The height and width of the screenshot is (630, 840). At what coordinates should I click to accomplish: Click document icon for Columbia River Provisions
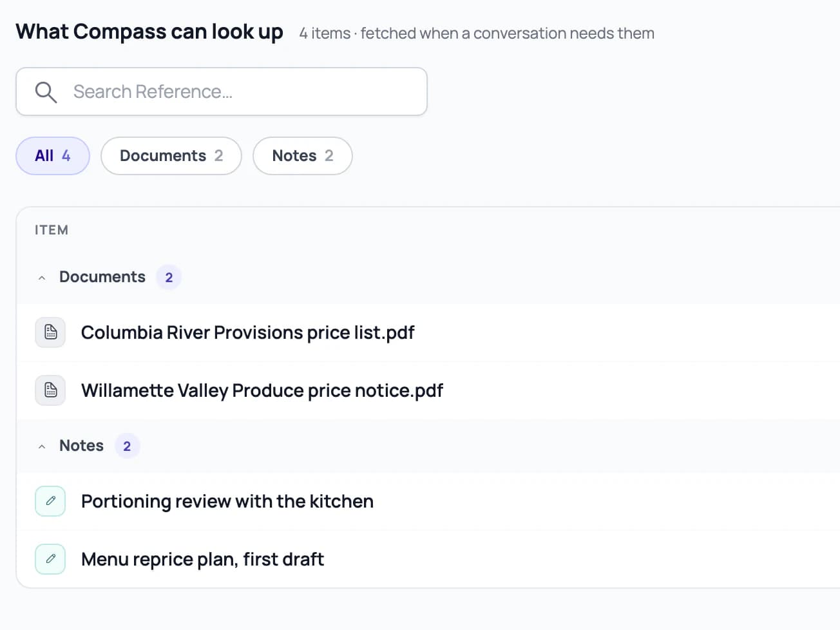[50, 332]
